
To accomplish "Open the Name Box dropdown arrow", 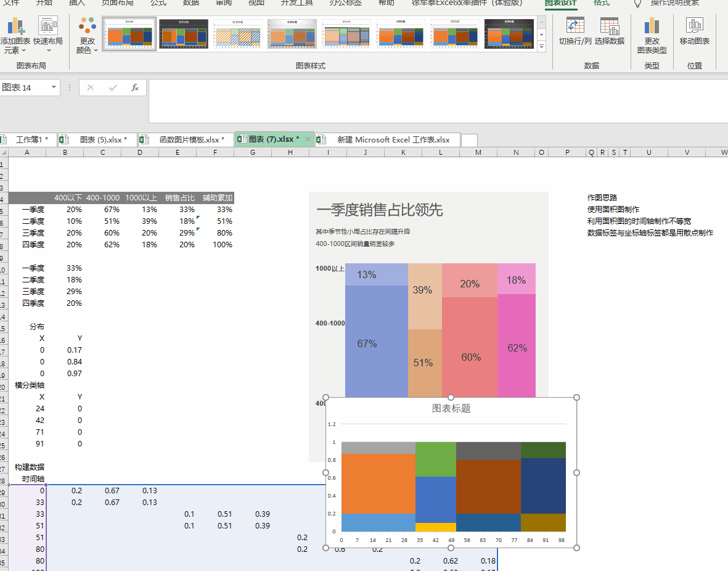I will tap(54, 88).
